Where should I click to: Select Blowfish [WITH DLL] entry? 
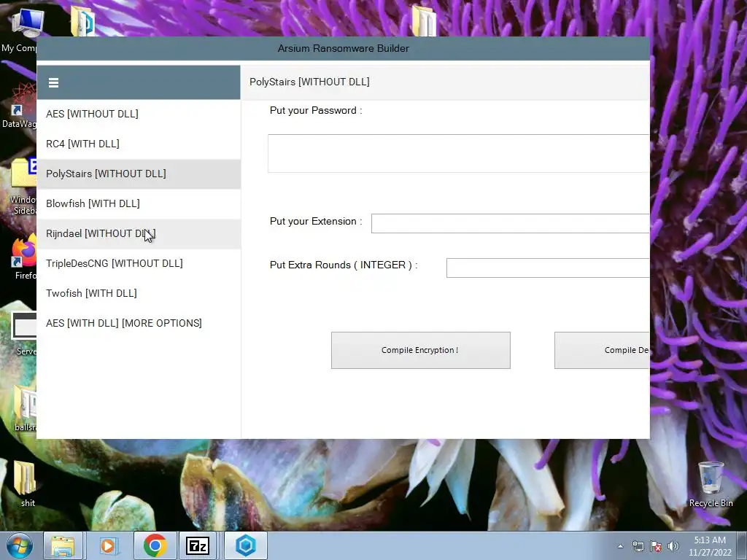tap(139, 204)
